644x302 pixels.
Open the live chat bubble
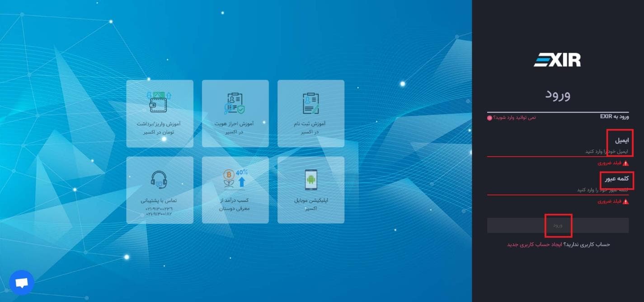tap(22, 283)
